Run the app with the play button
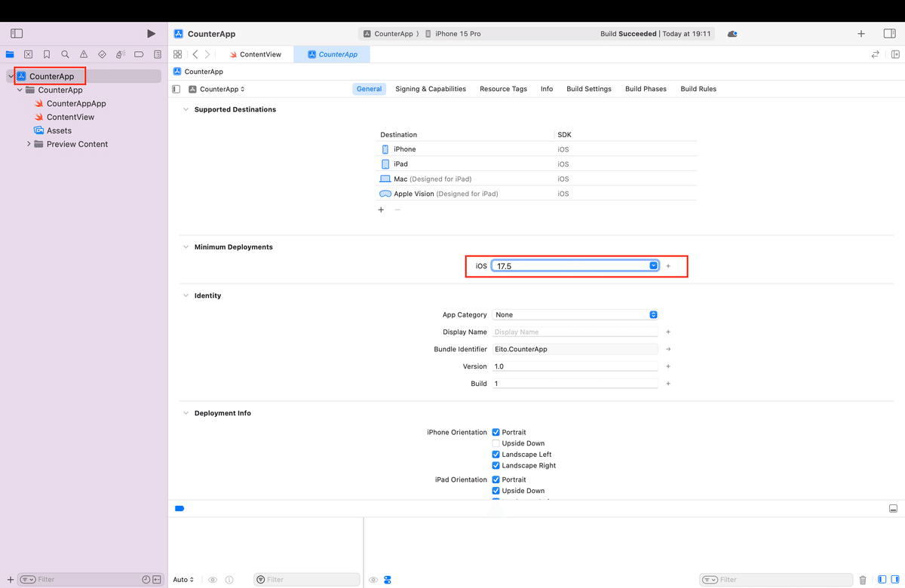 pos(151,34)
